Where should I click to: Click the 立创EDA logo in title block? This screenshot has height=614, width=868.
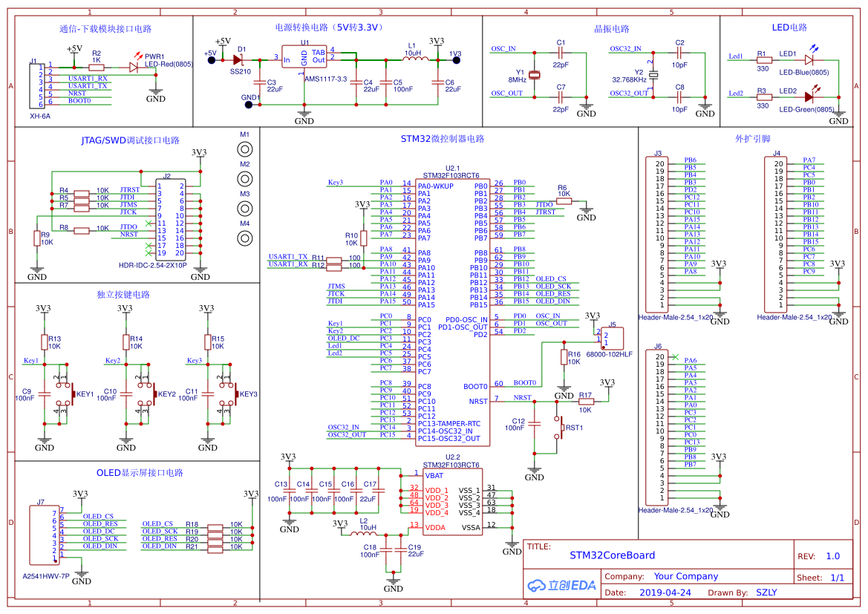(561, 585)
